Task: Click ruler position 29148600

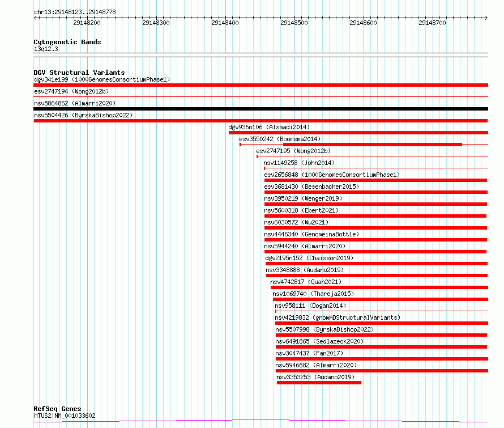Action: (363, 23)
